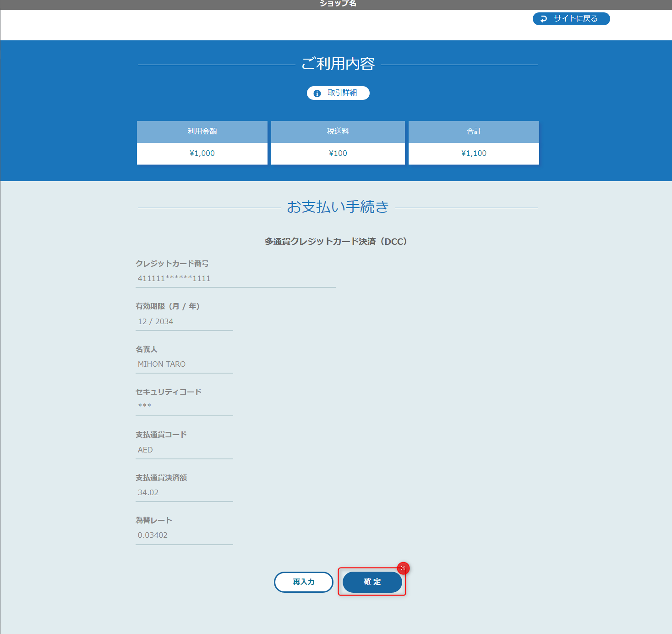Click the info icon on 取引詳細 button
The height and width of the screenshot is (634, 672).
pyautogui.click(x=317, y=93)
